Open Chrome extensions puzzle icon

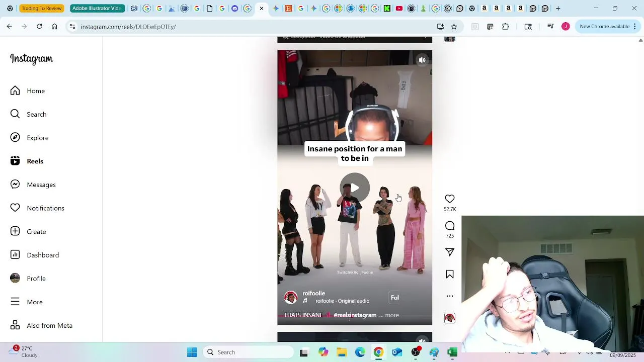[506, 27]
